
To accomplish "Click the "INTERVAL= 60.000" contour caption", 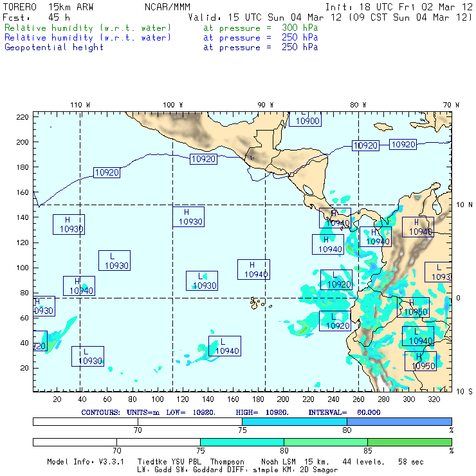I will click(345, 412).
